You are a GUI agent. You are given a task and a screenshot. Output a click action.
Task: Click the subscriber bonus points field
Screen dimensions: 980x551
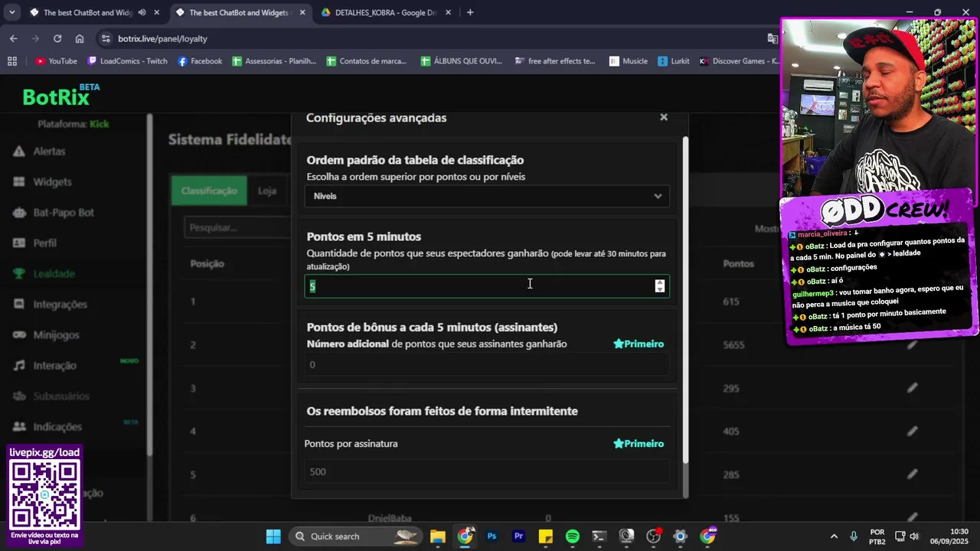click(x=487, y=365)
